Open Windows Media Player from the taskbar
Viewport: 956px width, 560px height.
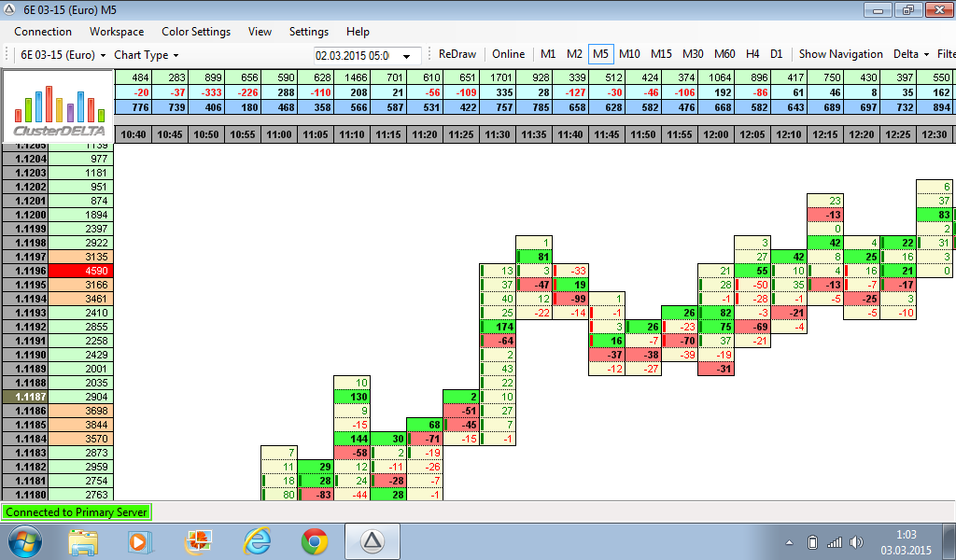pyautogui.click(x=140, y=541)
